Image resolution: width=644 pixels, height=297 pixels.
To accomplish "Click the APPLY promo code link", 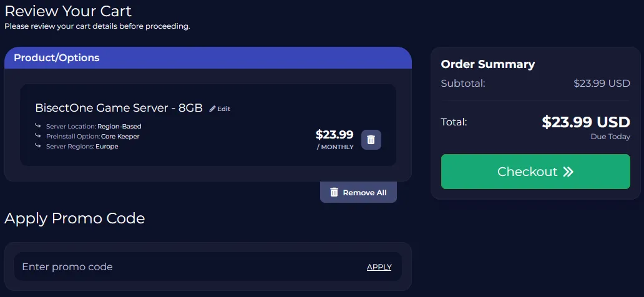I will [379, 267].
